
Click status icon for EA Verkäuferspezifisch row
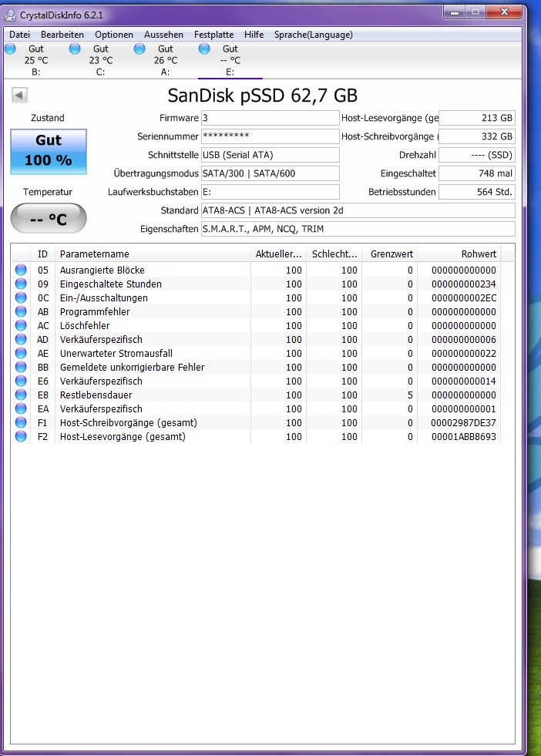(21, 409)
